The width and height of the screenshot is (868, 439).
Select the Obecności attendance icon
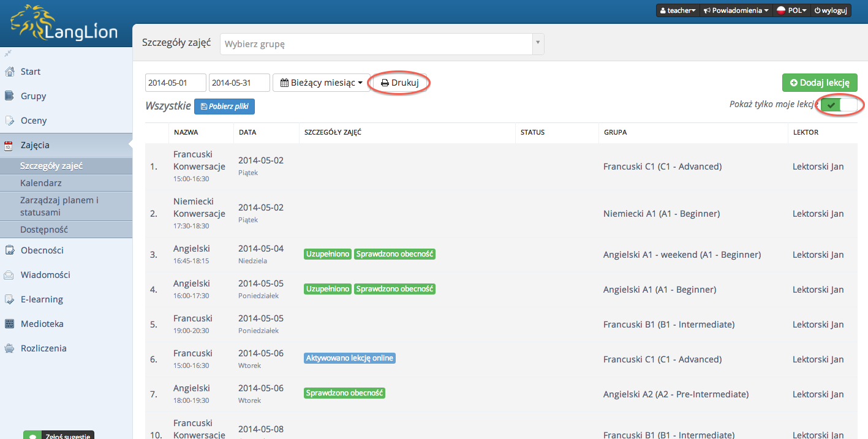[9, 250]
